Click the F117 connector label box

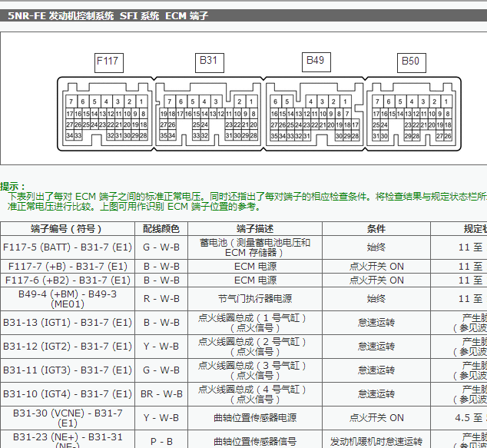tap(109, 63)
